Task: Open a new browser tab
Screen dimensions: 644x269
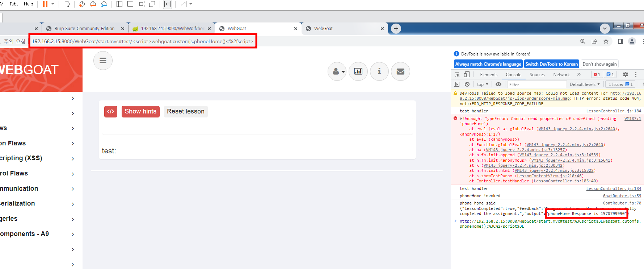Action: point(396,29)
